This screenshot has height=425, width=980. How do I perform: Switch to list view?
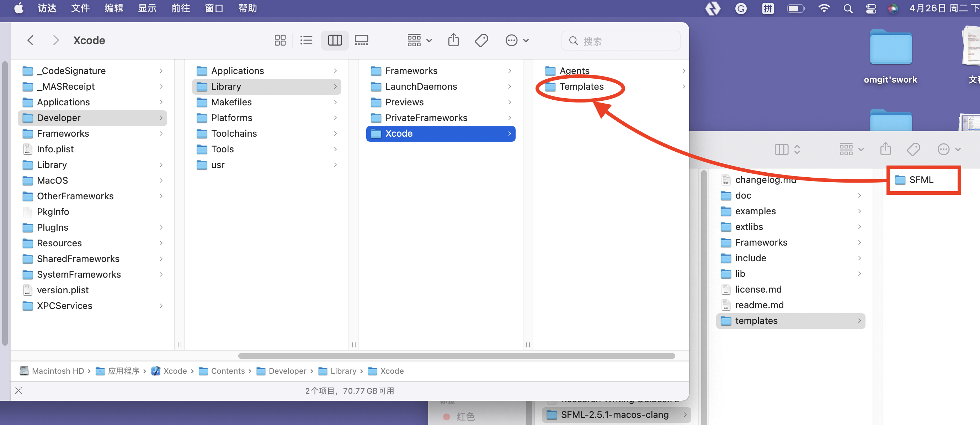tap(306, 40)
